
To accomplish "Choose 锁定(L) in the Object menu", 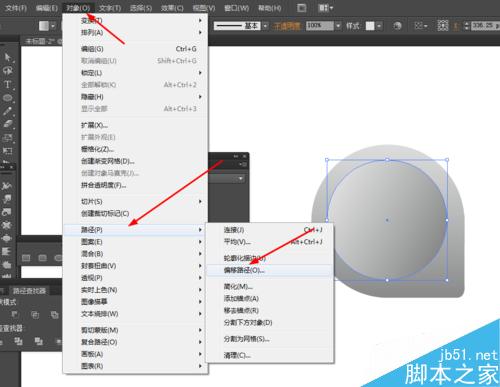I will (x=136, y=73).
